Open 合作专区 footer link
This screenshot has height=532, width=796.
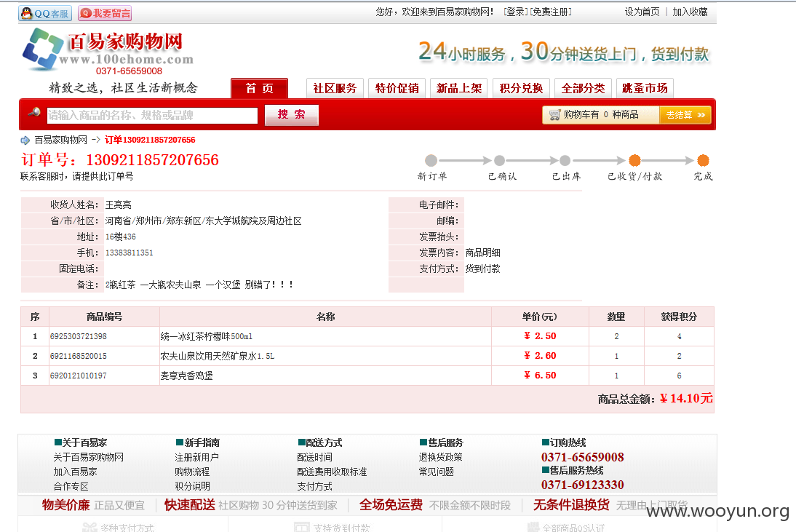71,486
